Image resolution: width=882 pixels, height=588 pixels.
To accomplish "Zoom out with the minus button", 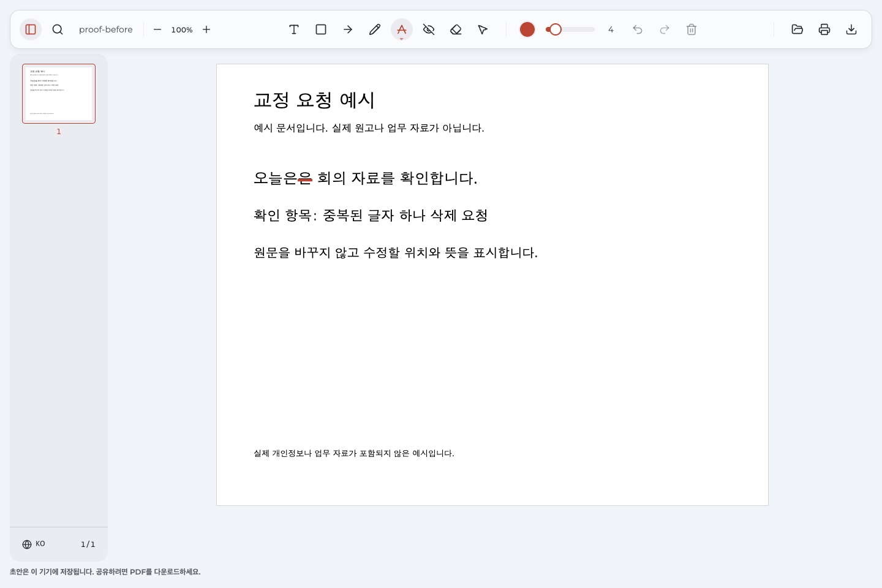I will [157, 29].
